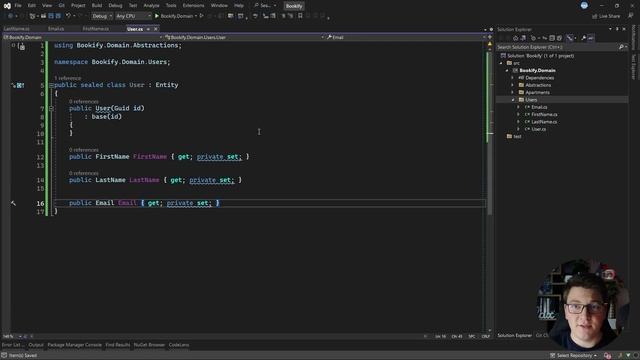Expand the Abstractions folder
The image size is (640, 360).
pos(513,85)
